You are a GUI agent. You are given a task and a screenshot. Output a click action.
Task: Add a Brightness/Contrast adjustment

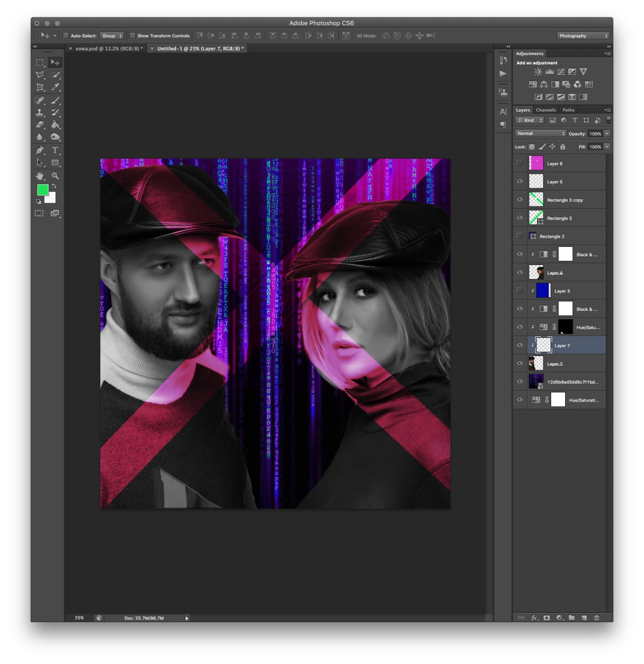coord(538,72)
